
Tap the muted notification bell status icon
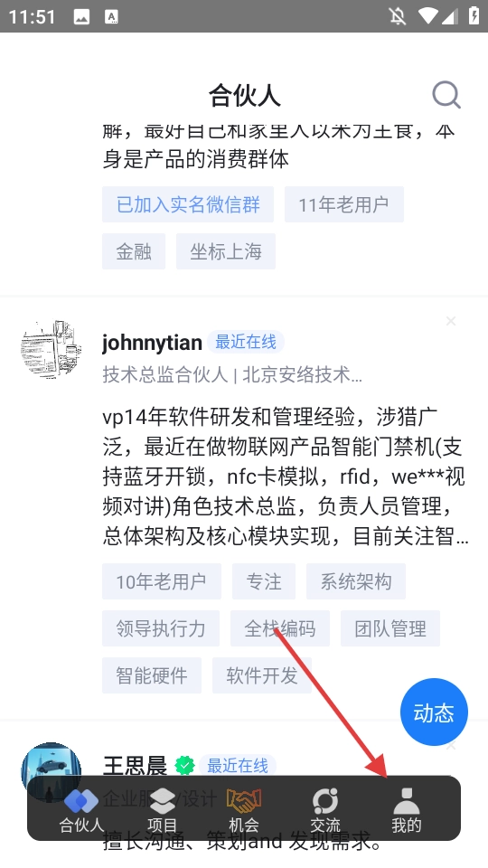pos(398,16)
